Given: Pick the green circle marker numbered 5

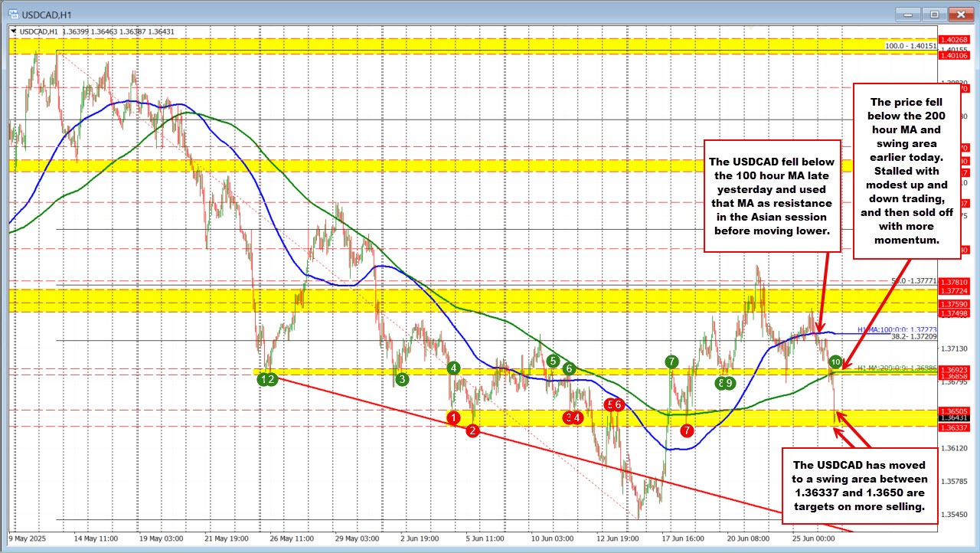Looking at the screenshot, I should click(x=553, y=361).
